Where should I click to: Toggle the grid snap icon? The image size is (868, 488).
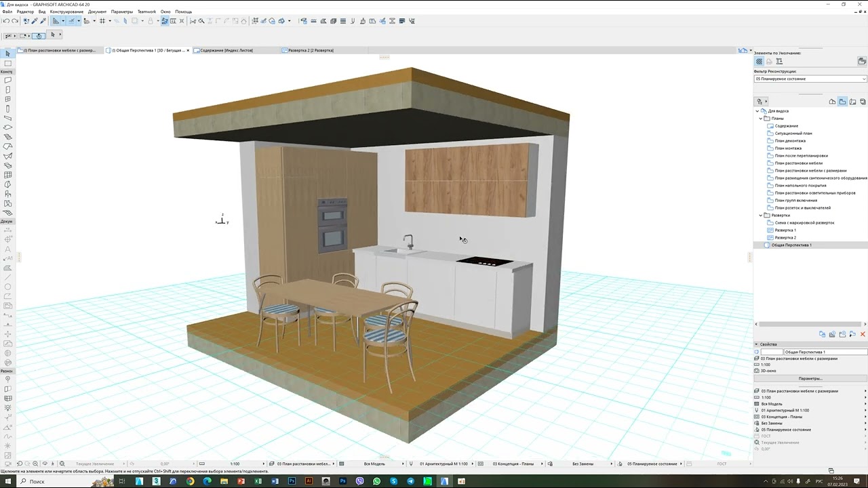pos(102,21)
